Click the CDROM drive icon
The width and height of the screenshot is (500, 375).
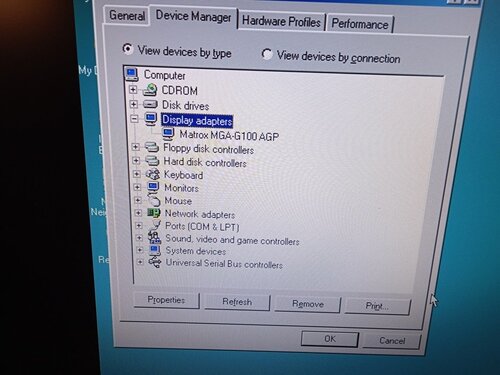[150, 90]
